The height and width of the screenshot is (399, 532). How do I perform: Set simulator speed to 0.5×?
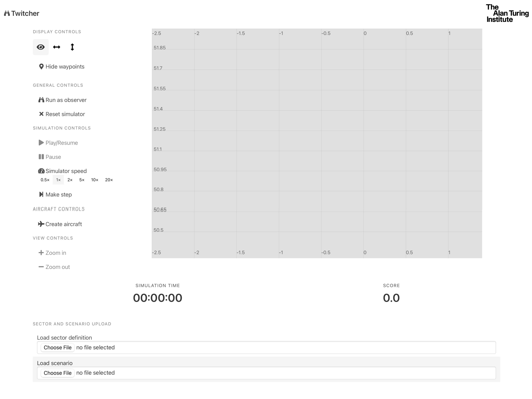pos(45,180)
